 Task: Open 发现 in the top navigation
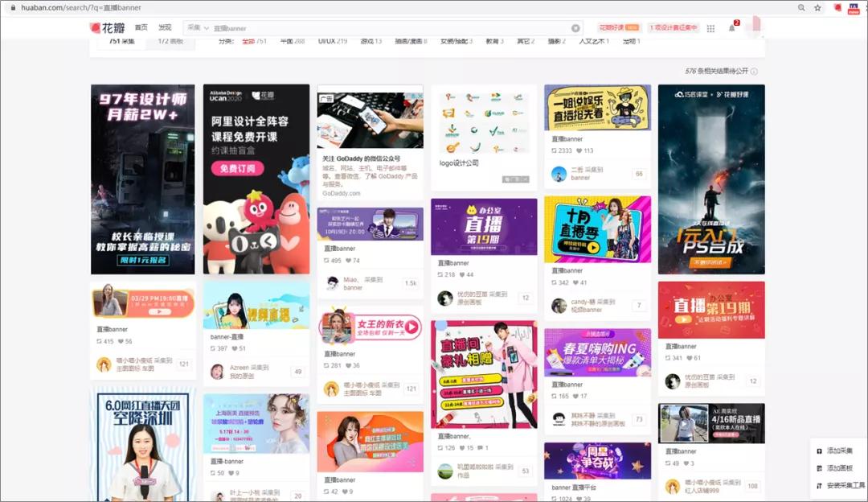[x=165, y=26]
